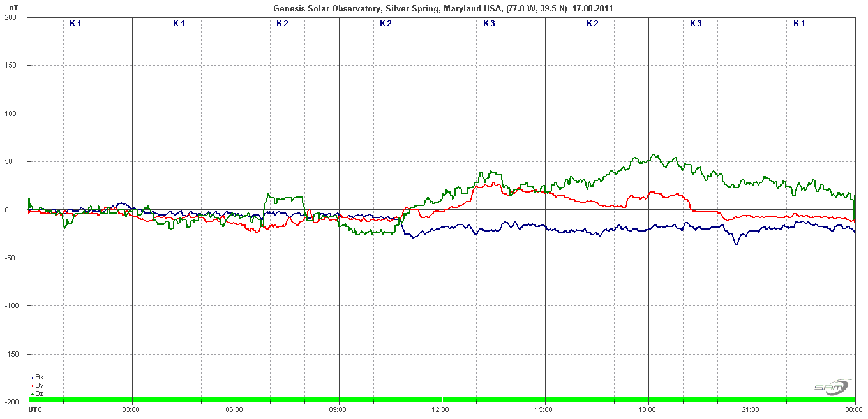Select the K 3 label between 18:00 and 21:00

696,24
